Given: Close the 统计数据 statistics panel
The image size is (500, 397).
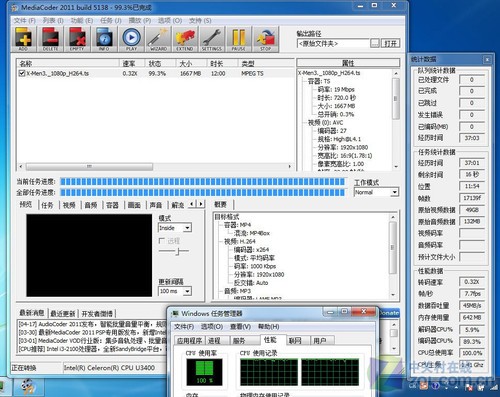Looking at the screenshot, I should (x=487, y=59).
